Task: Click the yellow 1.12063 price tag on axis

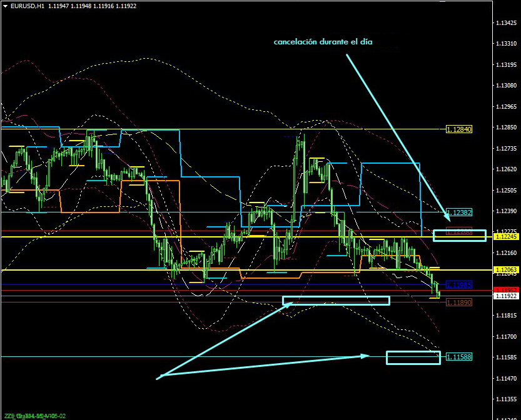Action: [505, 270]
